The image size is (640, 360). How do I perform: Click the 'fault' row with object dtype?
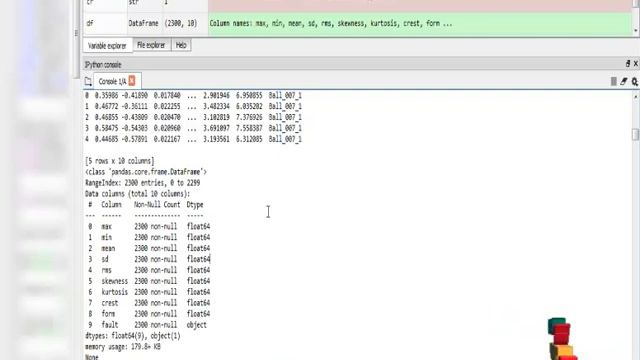click(147, 325)
